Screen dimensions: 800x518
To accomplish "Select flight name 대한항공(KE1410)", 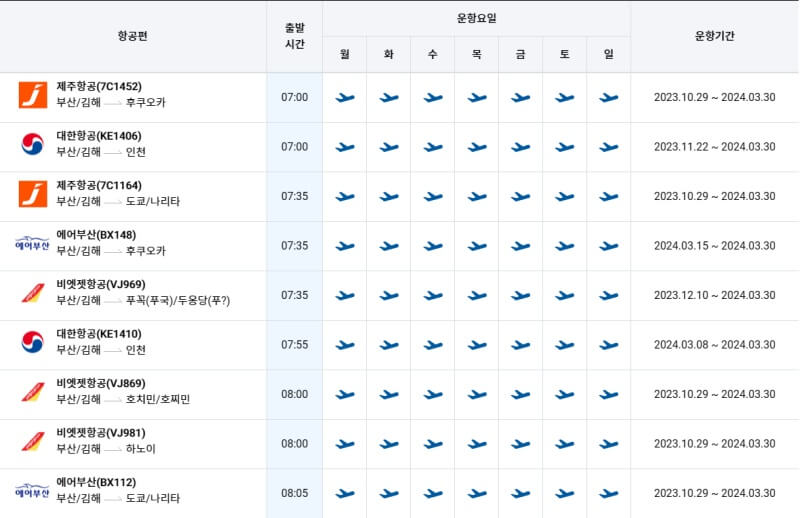I will (x=99, y=334).
